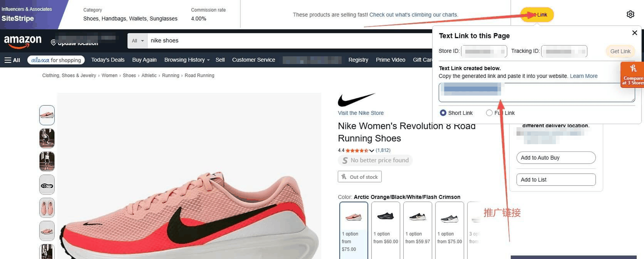The image size is (644, 259).
Task: Select the first side-view shoe thumbnail
Action: pyautogui.click(x=47, y=115)
